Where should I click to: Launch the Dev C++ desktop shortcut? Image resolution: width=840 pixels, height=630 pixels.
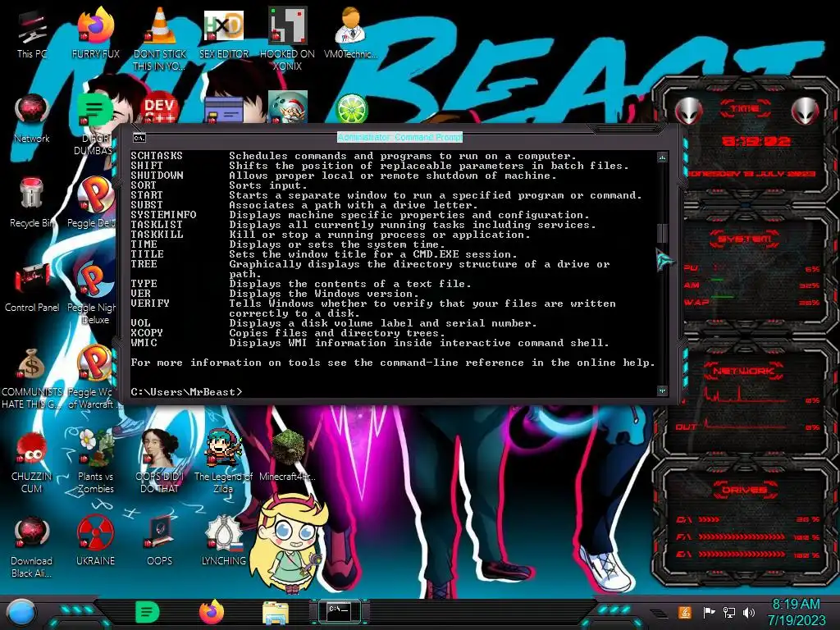[x=159, y=109]
